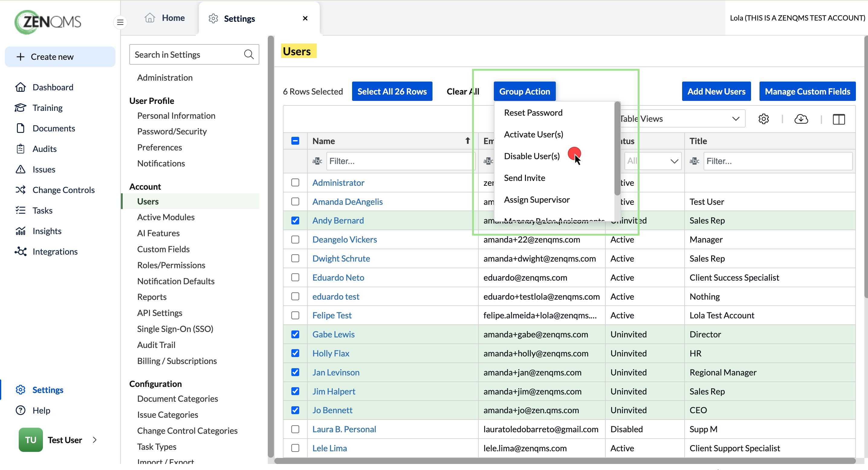Screen dimensions: 868x470
Task: Collapse the sidebar with hamburger icon
Action: 120,22
